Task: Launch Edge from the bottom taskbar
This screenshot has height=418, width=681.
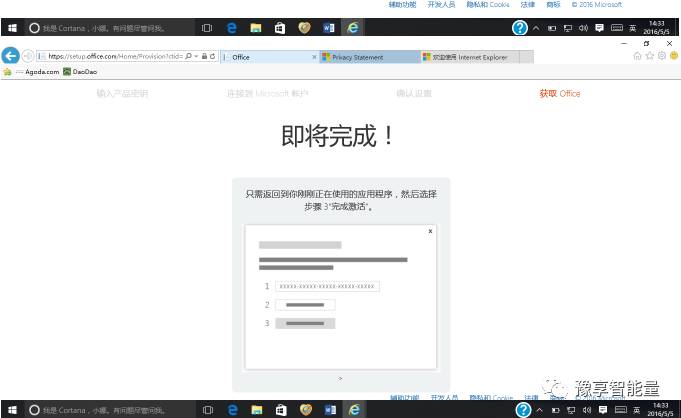Action: tap(233, 410)
